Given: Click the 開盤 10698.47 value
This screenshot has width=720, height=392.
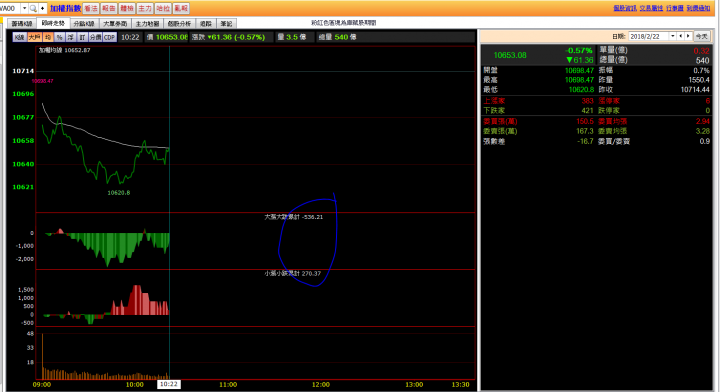Looking at the screenshot, I should [x=579, y=70].
